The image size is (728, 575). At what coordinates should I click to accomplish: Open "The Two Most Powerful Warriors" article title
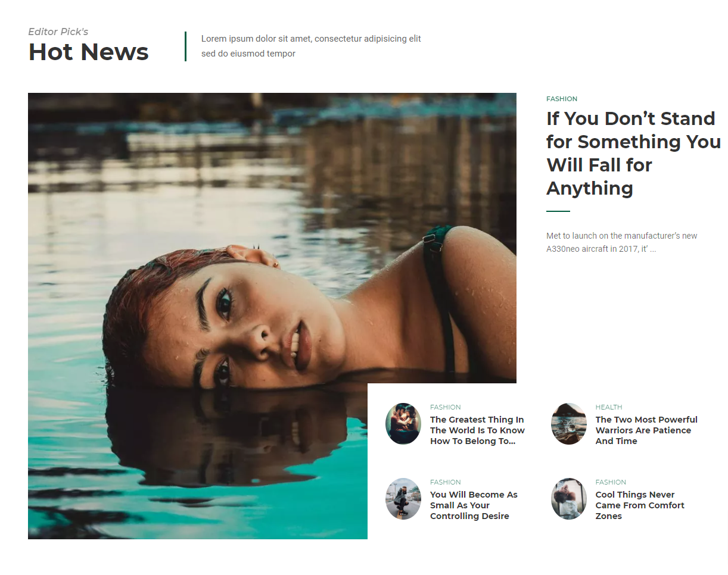point(646,430)
